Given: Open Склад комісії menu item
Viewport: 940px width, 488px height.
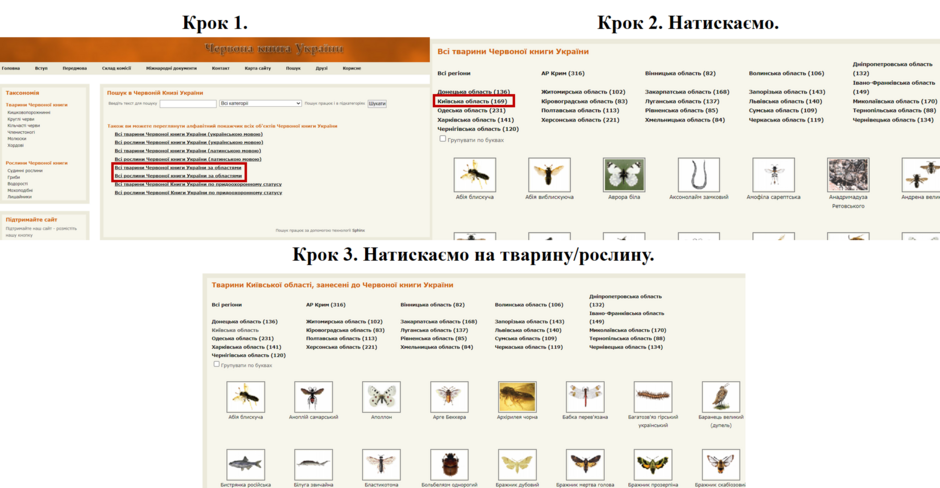Looking at the screenshot, I should tap(116, 68).
